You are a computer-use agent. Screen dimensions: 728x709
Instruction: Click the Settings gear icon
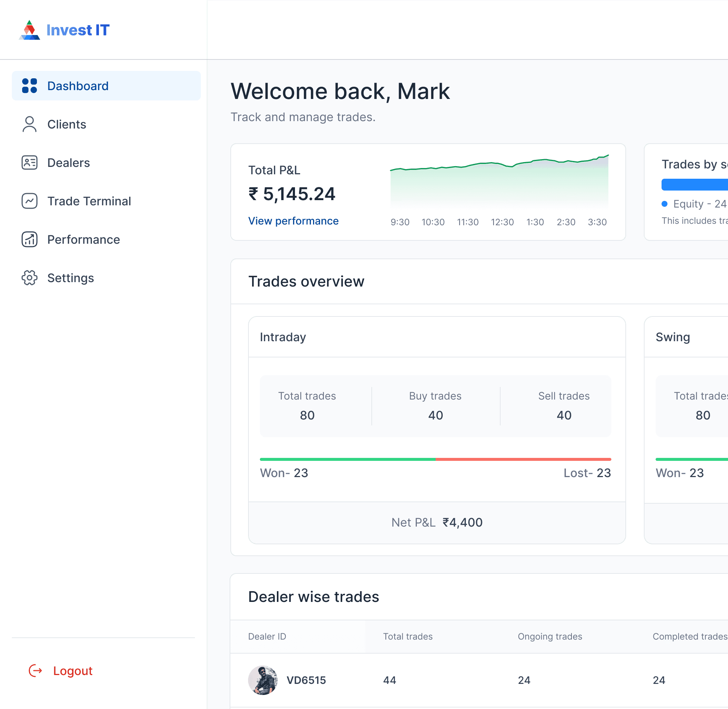point(30,278)
